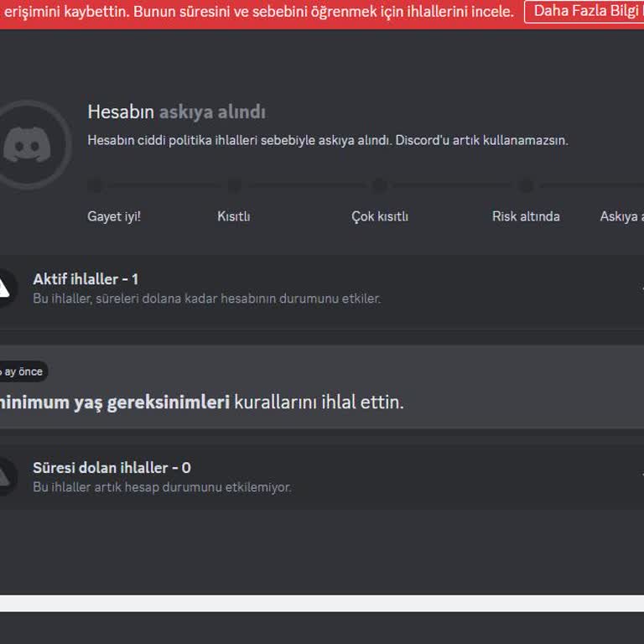
Task: Click the red banner text about ihlallerini incele
Action: [259, 12]
